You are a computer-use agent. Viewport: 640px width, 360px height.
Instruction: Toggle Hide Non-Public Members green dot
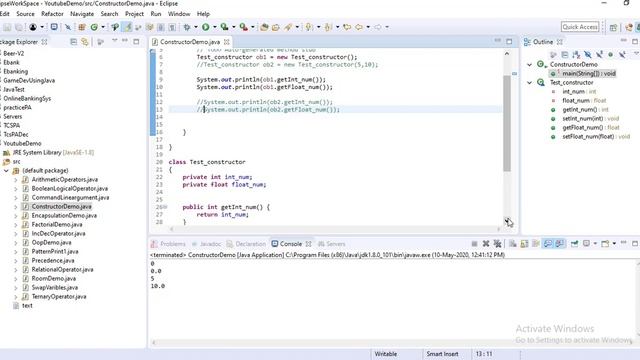pyautogui.click(x=611, y=54)
